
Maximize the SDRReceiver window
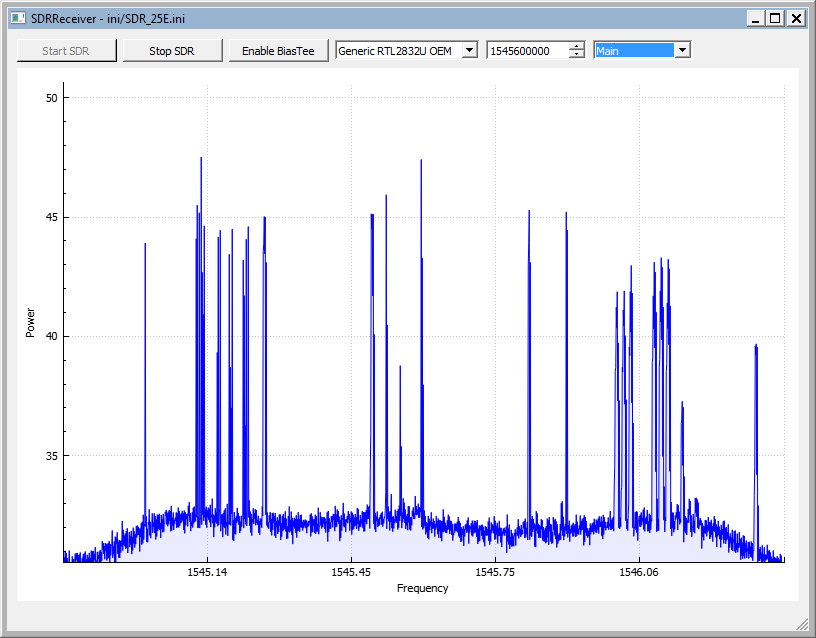coord(775,18)
